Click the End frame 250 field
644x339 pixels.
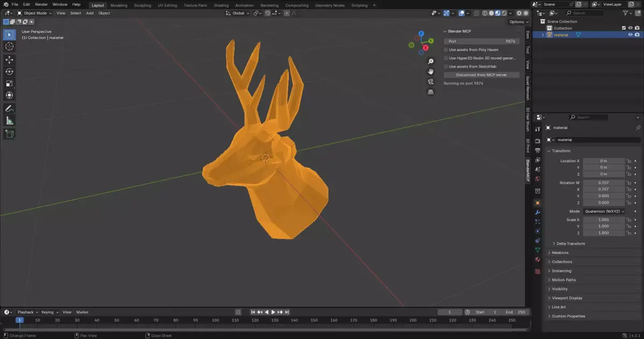[x=517, y=312]
